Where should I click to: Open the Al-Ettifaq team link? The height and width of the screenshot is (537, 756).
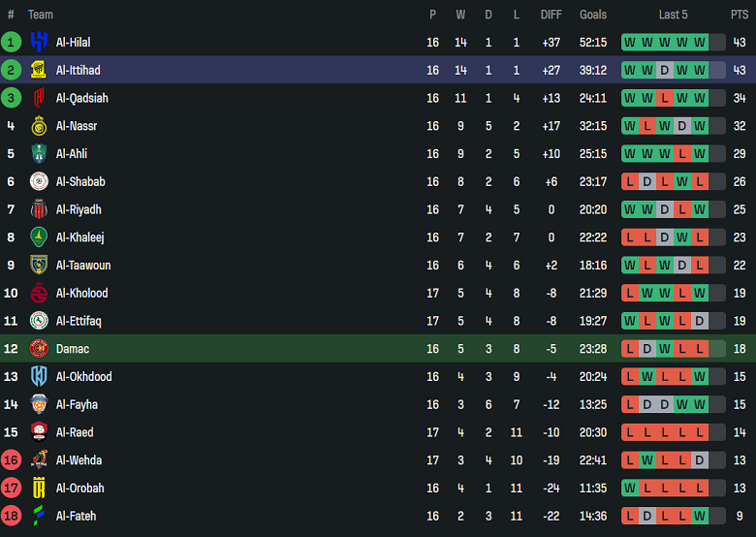(x=79, y=321)
